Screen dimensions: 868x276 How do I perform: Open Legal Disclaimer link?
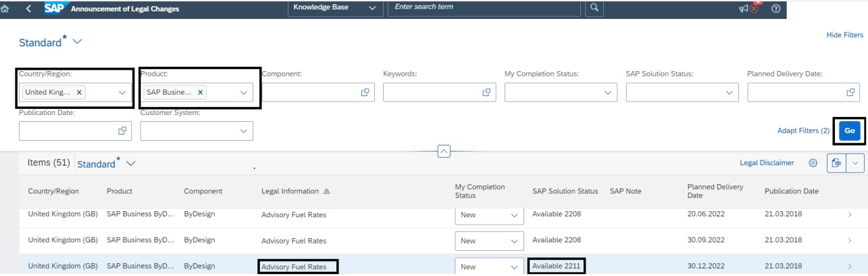(767, 163)
